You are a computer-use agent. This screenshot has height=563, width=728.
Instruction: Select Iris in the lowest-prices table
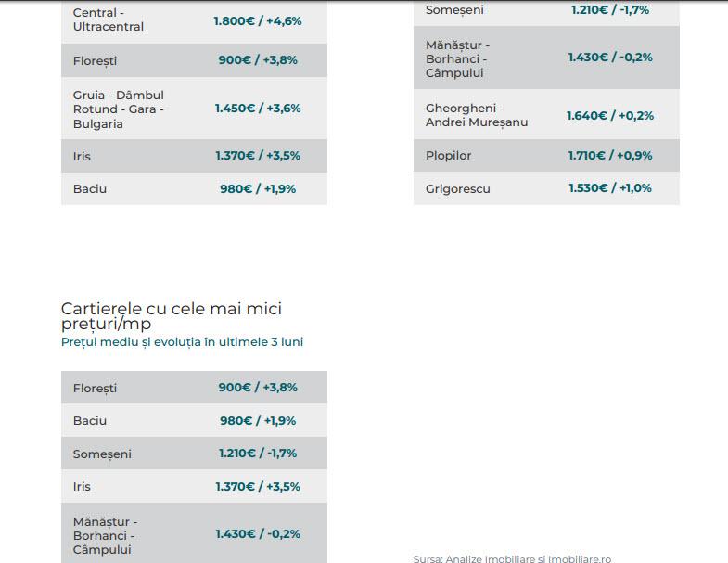pos(83,487)
